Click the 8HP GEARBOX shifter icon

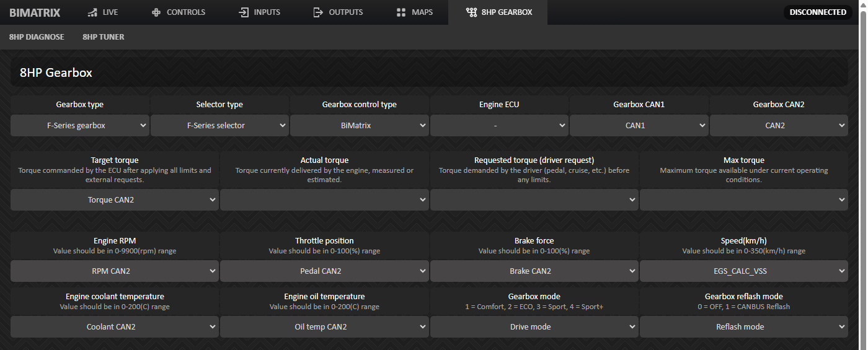tap(471, 12)
